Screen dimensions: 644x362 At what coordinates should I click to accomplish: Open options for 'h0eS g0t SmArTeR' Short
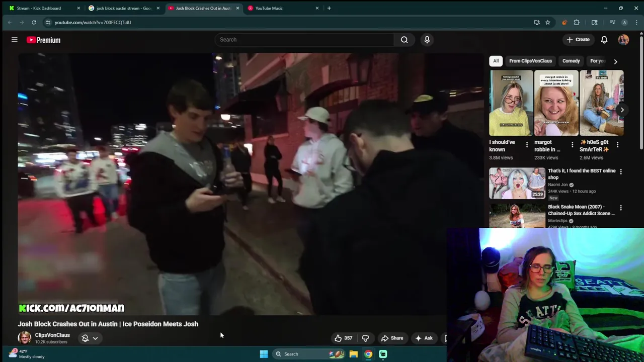point(617,145)
